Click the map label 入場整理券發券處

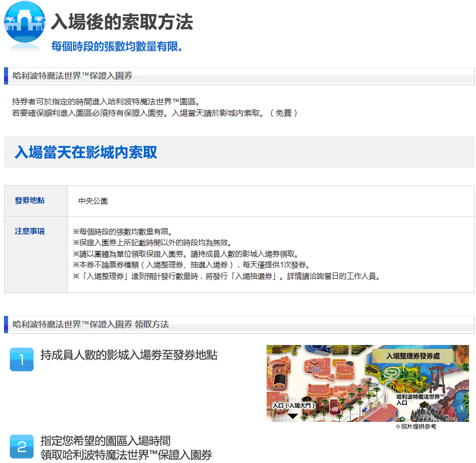tap(413, 356)
